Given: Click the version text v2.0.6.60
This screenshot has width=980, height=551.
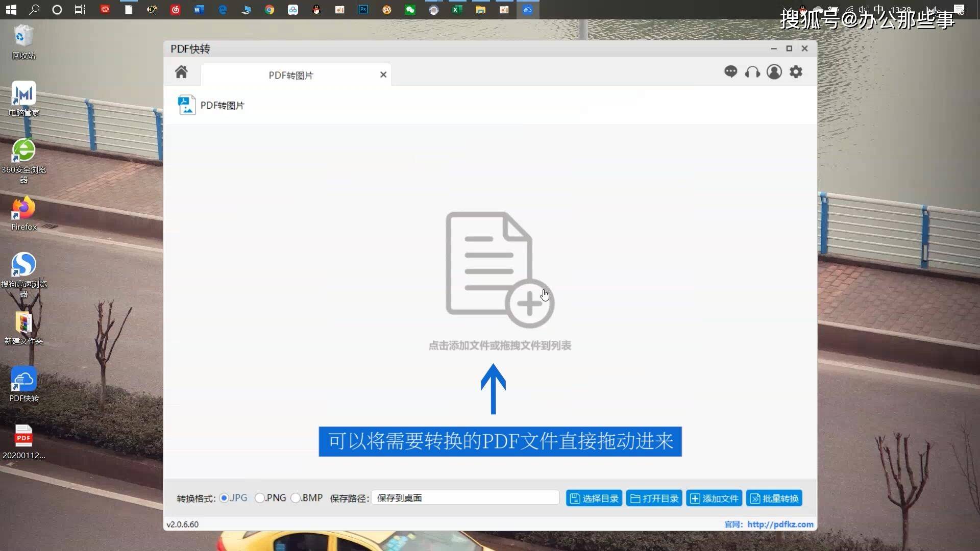Looking at the screenshot, I should click(183, 524).
